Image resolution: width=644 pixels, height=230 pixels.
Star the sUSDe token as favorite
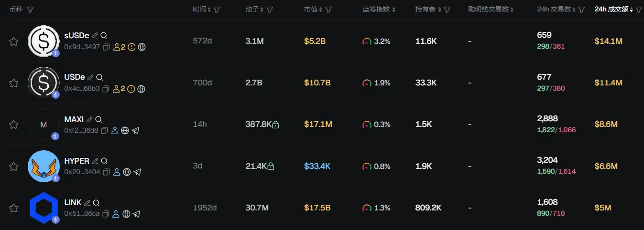[14, 42]
